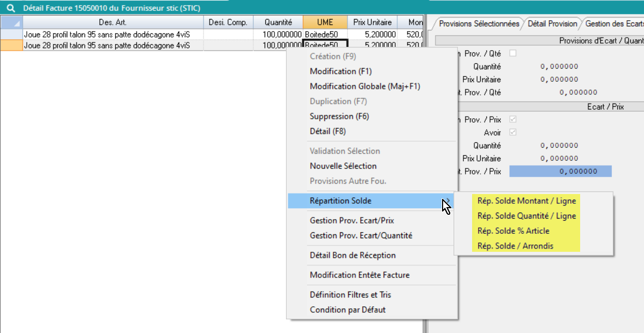
Task: Select Rép. Solde Montant / Ligne
Action: click(x=526, y=201)
